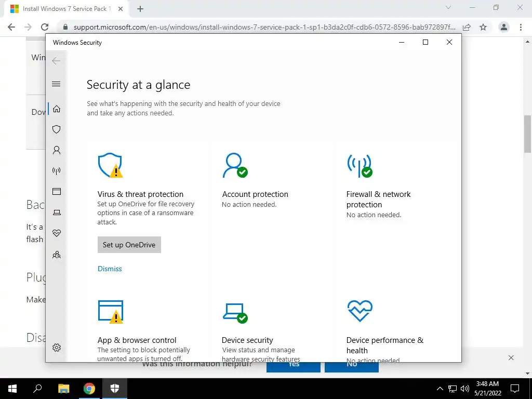
Task: Maximize the Windows Security window
Action: click(x=425, y=42)
